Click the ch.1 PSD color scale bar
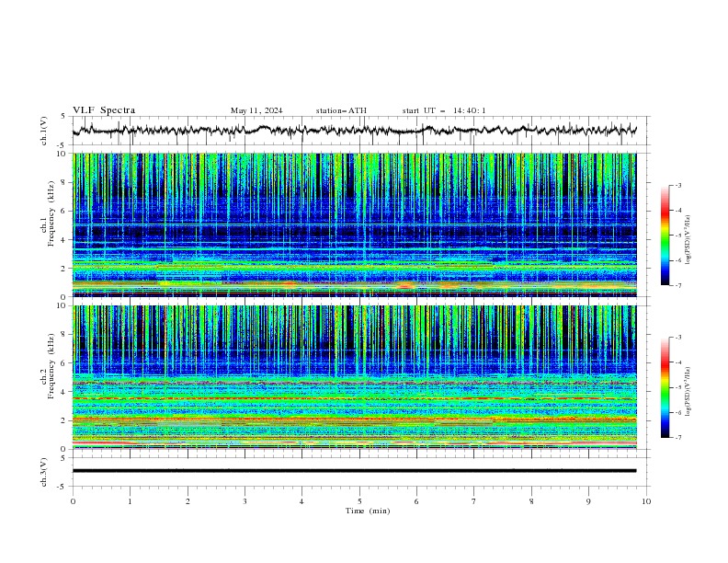 click(x=665, y=236)
